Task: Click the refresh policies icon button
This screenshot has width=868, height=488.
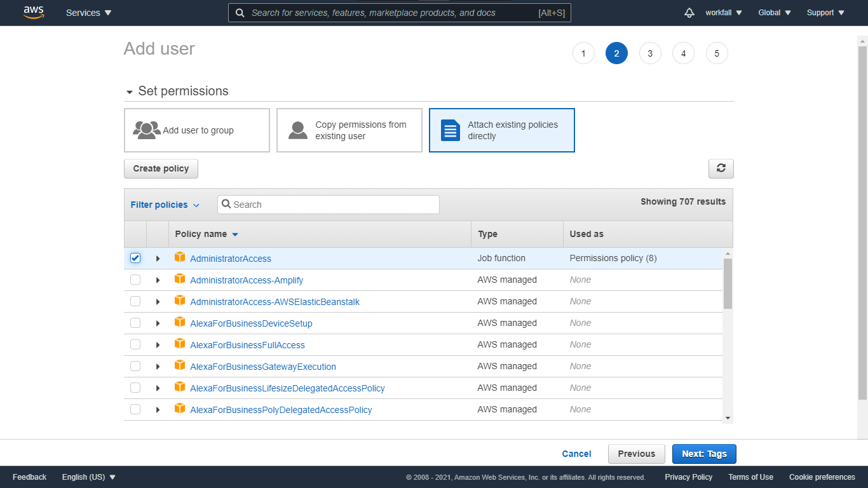Action: [721, 168]
